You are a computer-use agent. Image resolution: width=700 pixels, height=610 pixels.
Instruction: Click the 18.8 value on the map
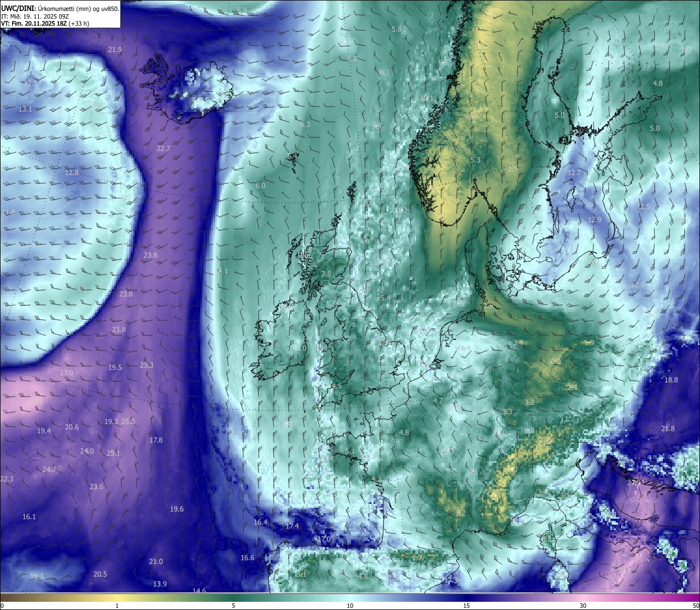click(671, 380)
